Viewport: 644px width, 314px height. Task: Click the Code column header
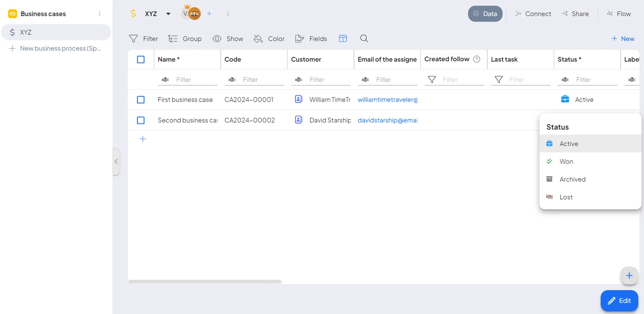pos(254,59)
